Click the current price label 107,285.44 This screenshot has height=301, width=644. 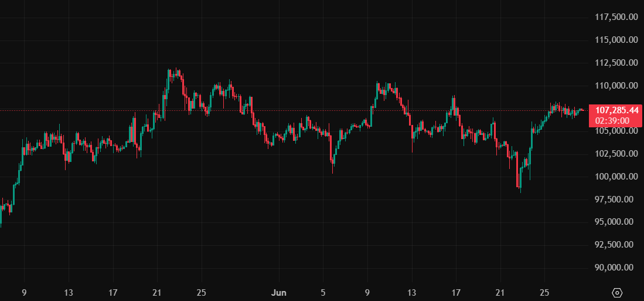click(x=616, y=110)
